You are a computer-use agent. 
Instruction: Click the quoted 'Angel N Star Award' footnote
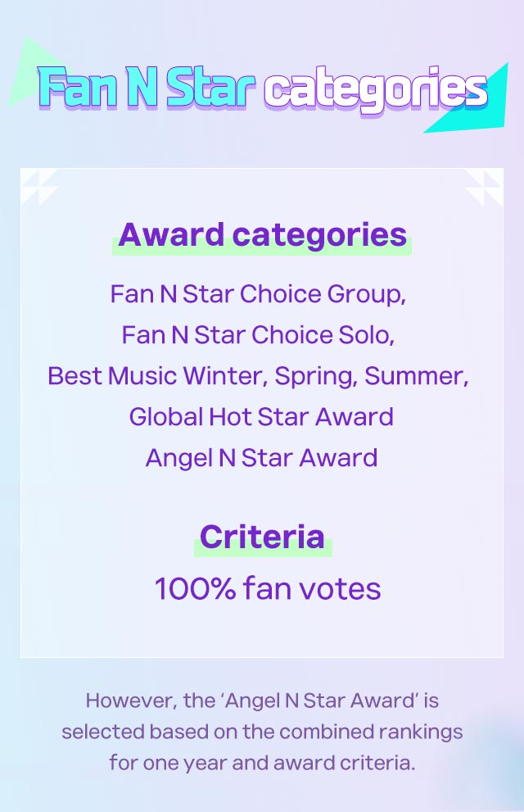320,700
